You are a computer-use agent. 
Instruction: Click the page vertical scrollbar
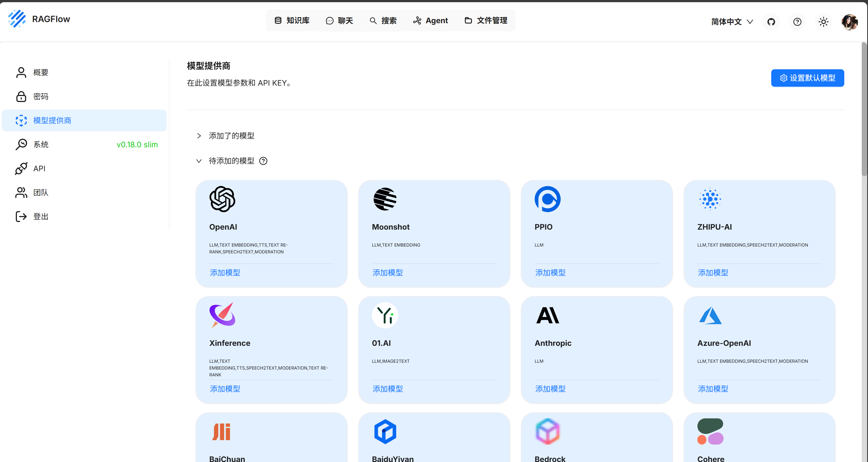tap(864, 109)
